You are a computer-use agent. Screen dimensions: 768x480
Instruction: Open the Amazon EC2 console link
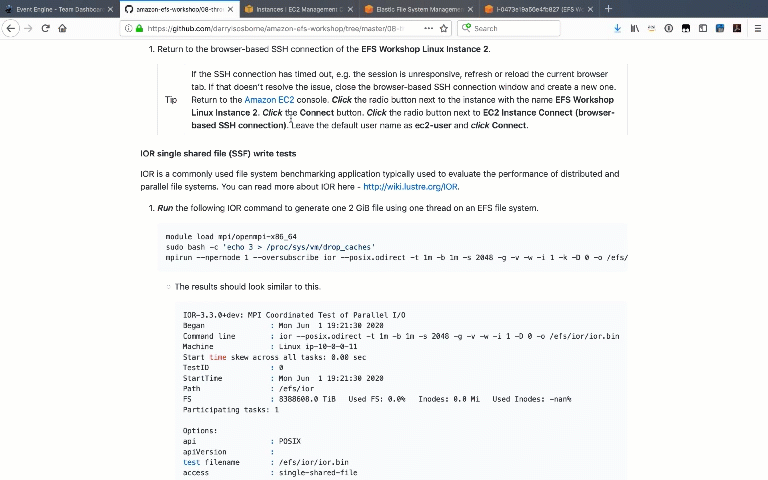click(269, 100)
